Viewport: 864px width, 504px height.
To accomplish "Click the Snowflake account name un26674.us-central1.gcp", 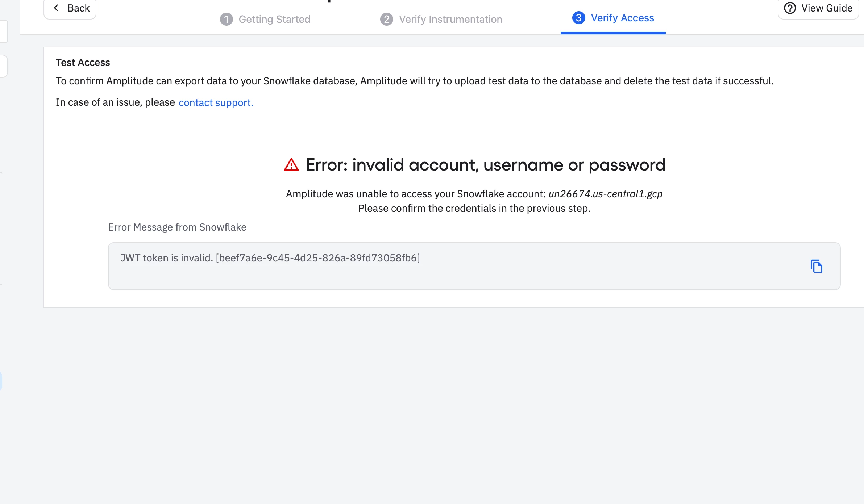I will [x=606, y=194].
